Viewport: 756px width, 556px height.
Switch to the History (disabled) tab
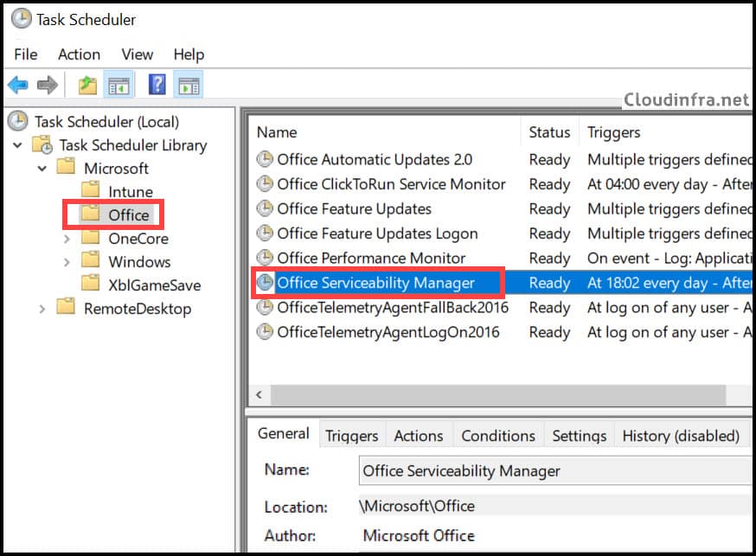click(681, 436)
